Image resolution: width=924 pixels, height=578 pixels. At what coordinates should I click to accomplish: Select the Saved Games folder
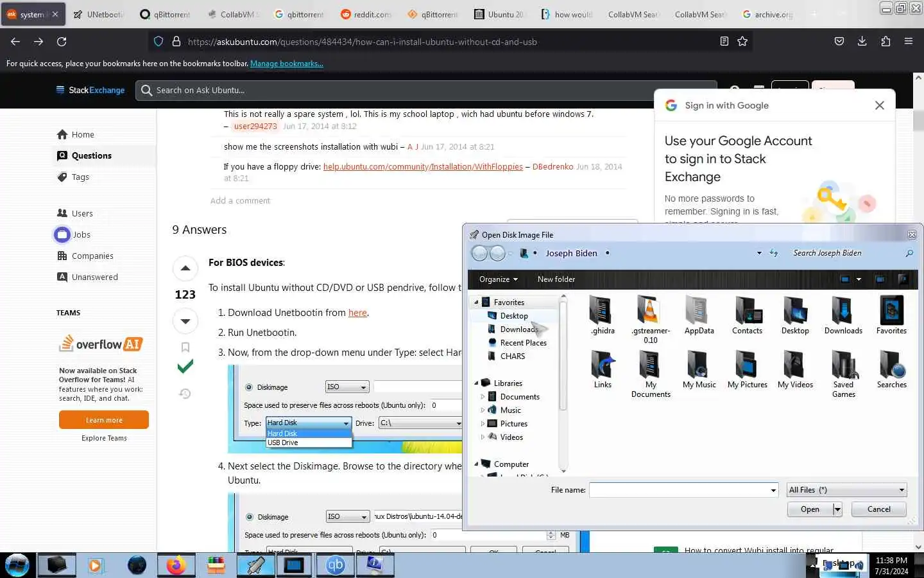(x=844, y=374)
